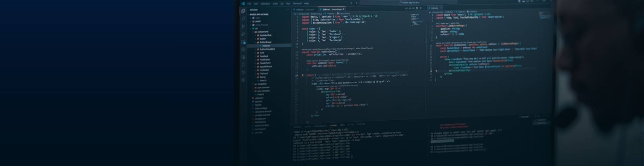Open the Run and Debug view
The height and width of the screenshot is (166, 644).
243,34
